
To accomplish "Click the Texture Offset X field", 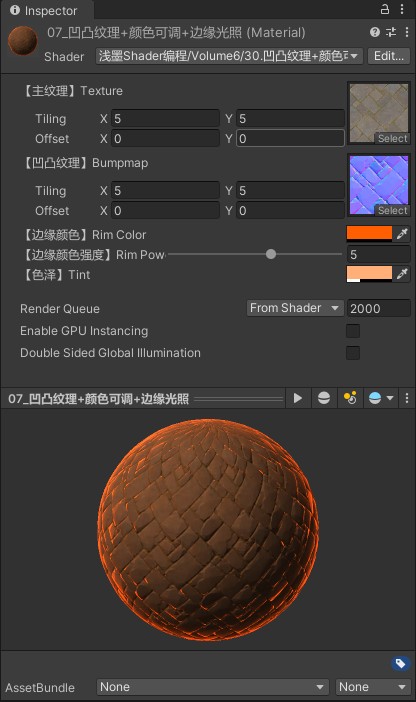I will (165, 138).
